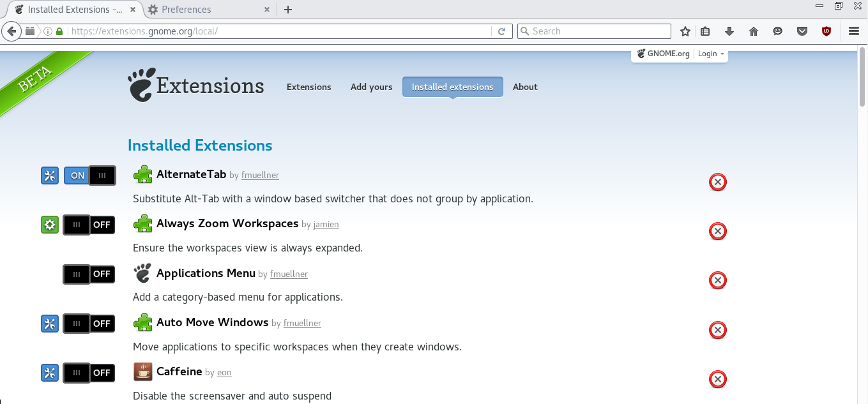Click Auto Move Windows puzzle icon
This screenshot has width=868, height=404.
(x=142, y=322)
